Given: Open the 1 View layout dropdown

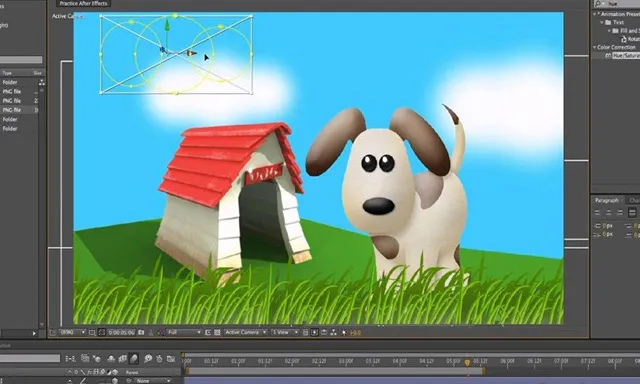Looking at the screenshot, I should point(285,333).
